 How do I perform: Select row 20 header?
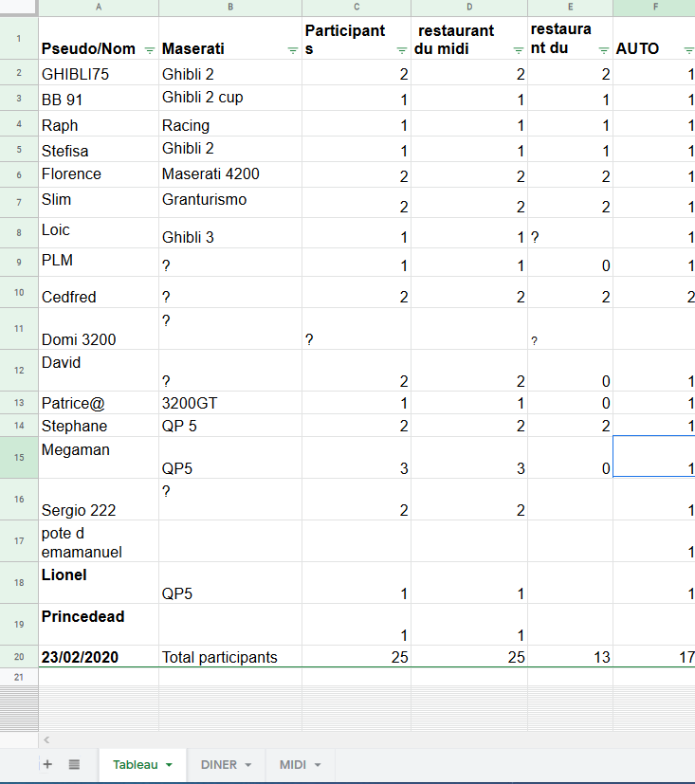pyautogui.click(x=19, y=657)
